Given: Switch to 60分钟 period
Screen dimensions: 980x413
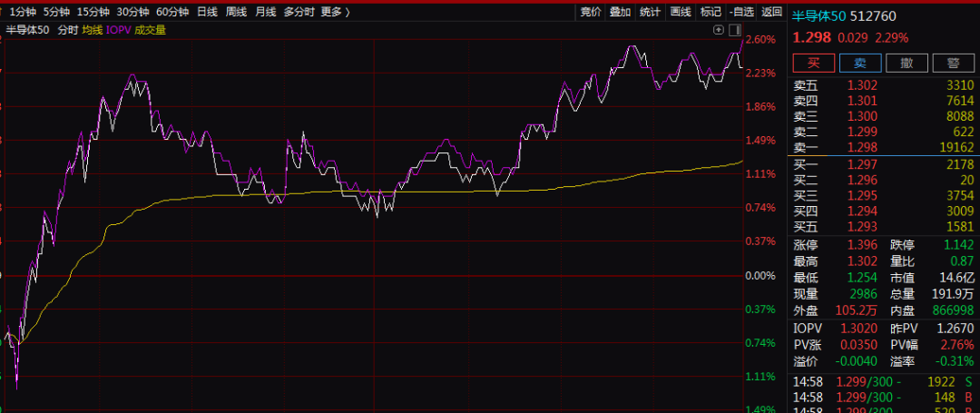Looking at the screenshot, I should click(x=171, y=11).
